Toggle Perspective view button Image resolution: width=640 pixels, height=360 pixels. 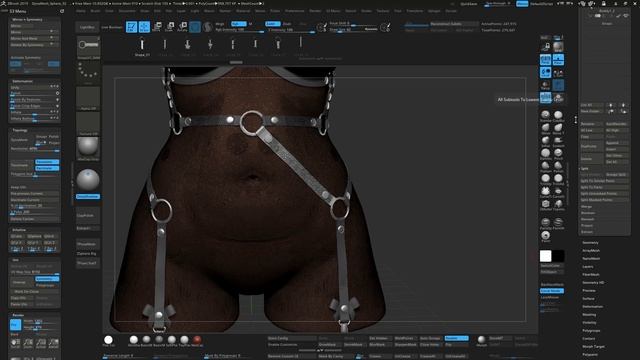[545, 60]
